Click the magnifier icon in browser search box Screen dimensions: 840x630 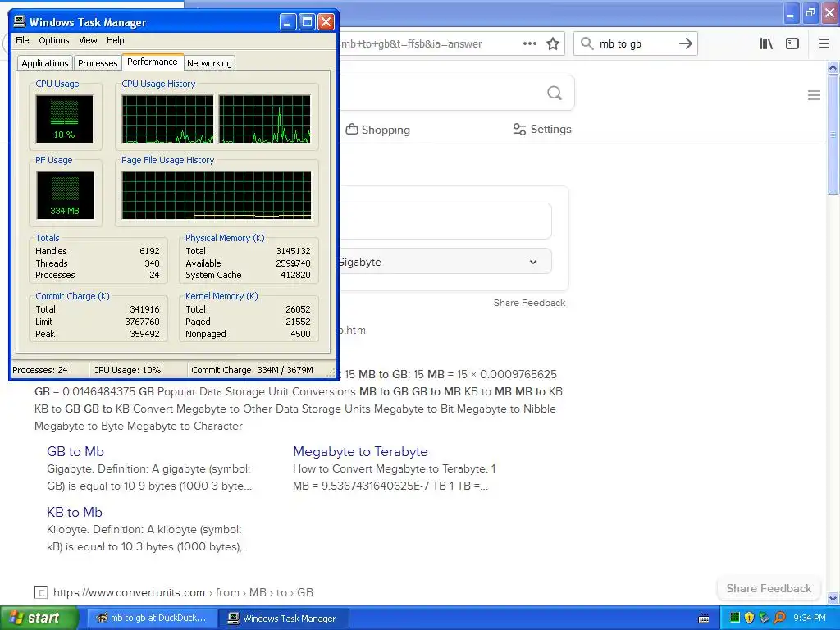(587, 44)
